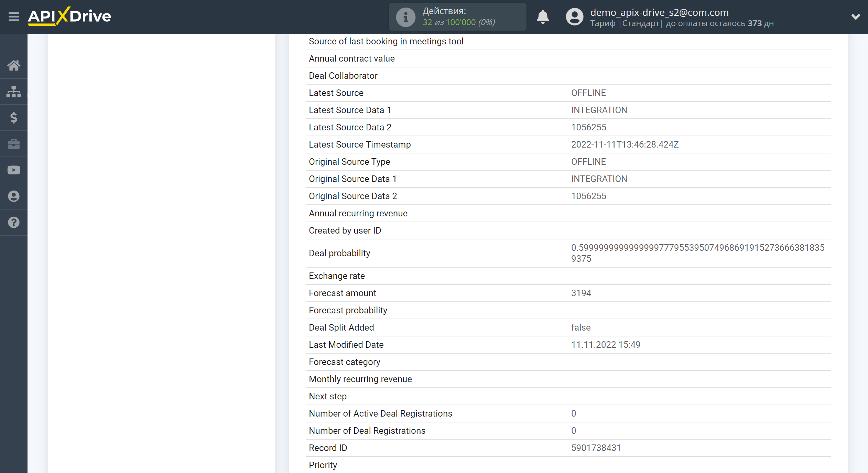This screenshot has height=473, width=868.
Task: Open the notifications bell
Action: click(x=543, y=17)
